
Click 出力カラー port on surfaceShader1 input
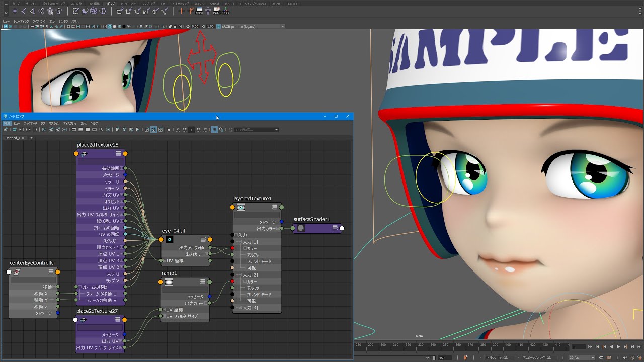[x=293, y=228]
